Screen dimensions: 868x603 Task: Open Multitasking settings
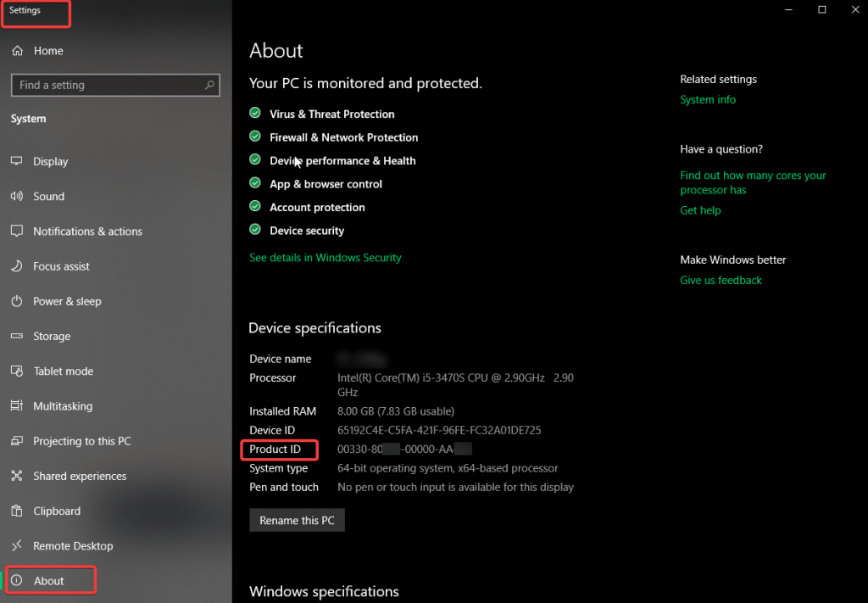[63, 406]
